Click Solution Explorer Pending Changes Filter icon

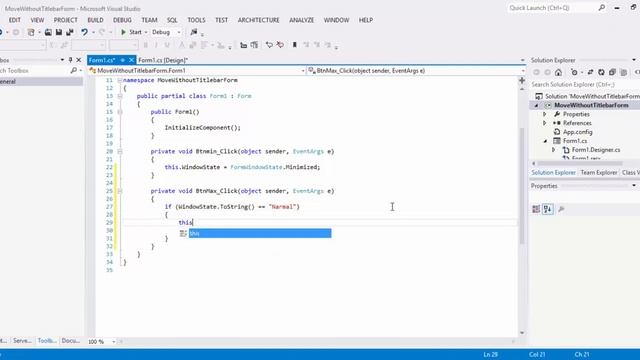click(574, 72)
